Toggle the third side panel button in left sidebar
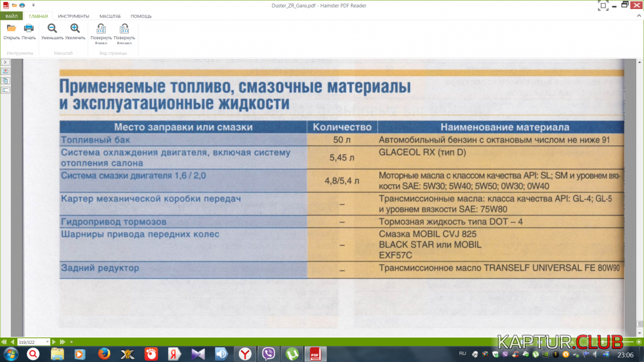This screenshot has height=362, width=644. coord(5,90)
